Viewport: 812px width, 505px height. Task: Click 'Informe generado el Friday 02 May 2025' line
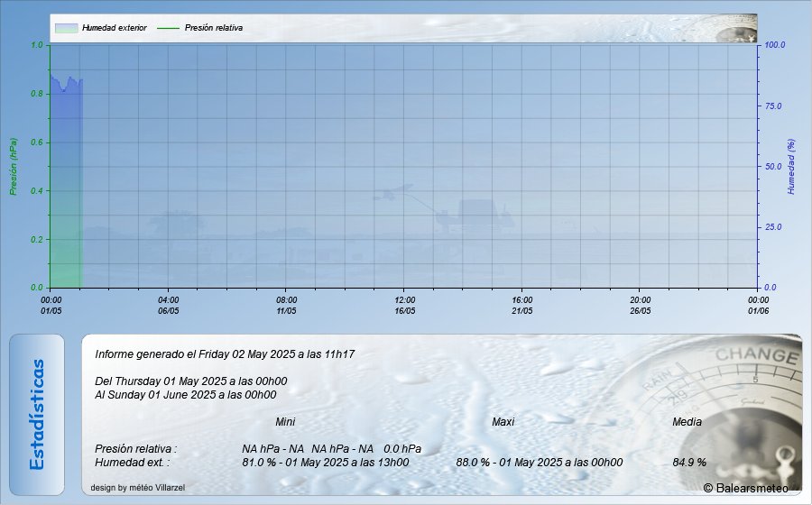pyautogui.click(x=225, y=354)
